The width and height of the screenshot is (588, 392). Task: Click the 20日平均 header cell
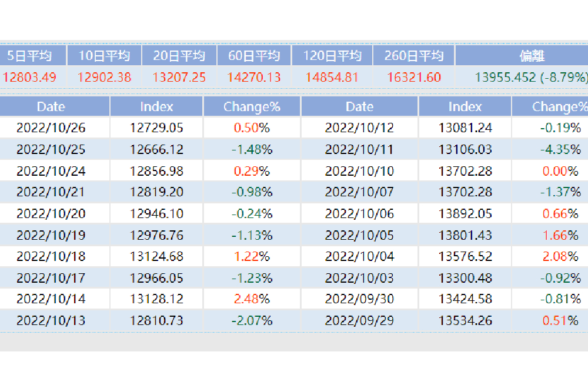(179, 55)
